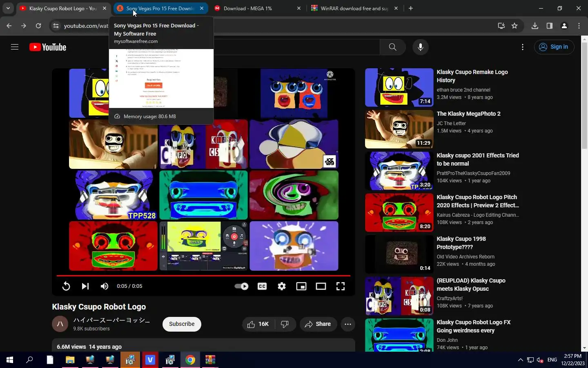Enter full screen mode

[x=341, y=286]
